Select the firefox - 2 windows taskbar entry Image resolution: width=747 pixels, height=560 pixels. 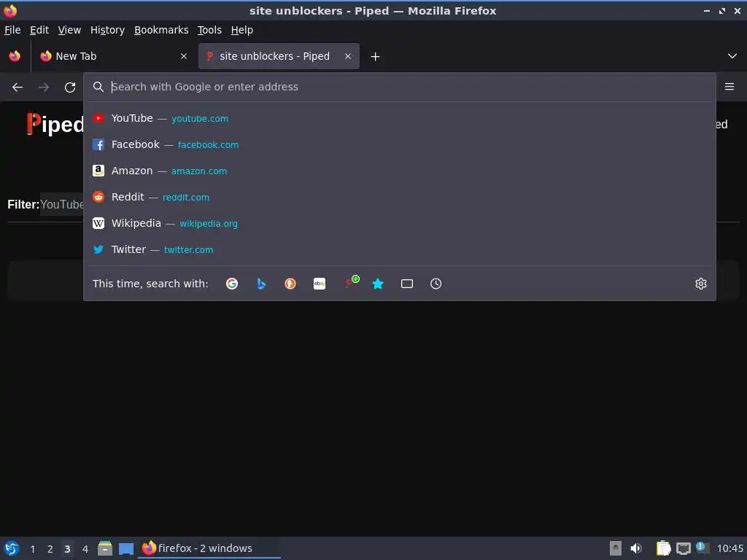click(x=209, y=548)
